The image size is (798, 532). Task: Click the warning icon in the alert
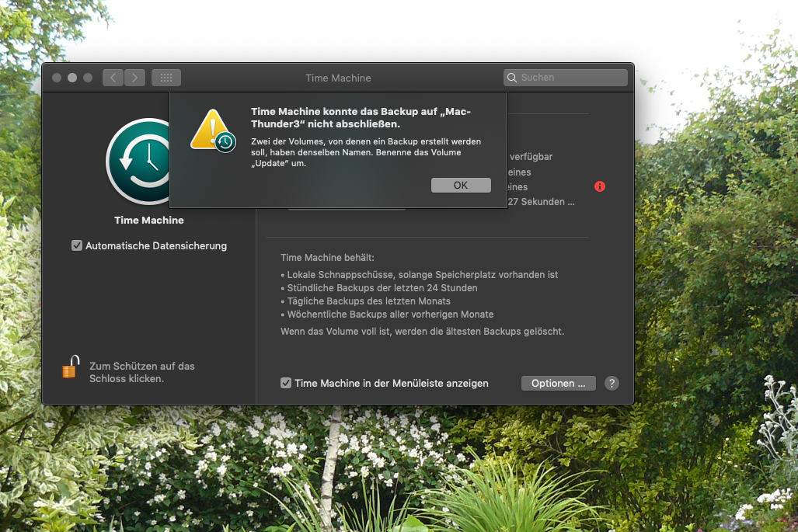click(x=213, y=130)
